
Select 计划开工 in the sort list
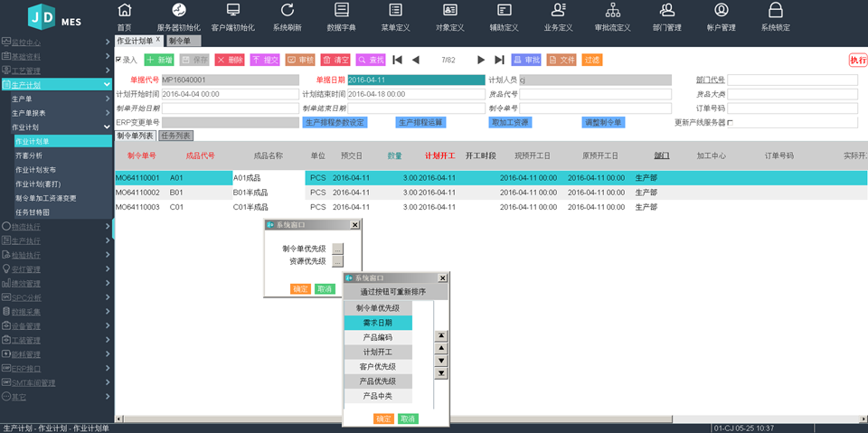pos(378,352)
